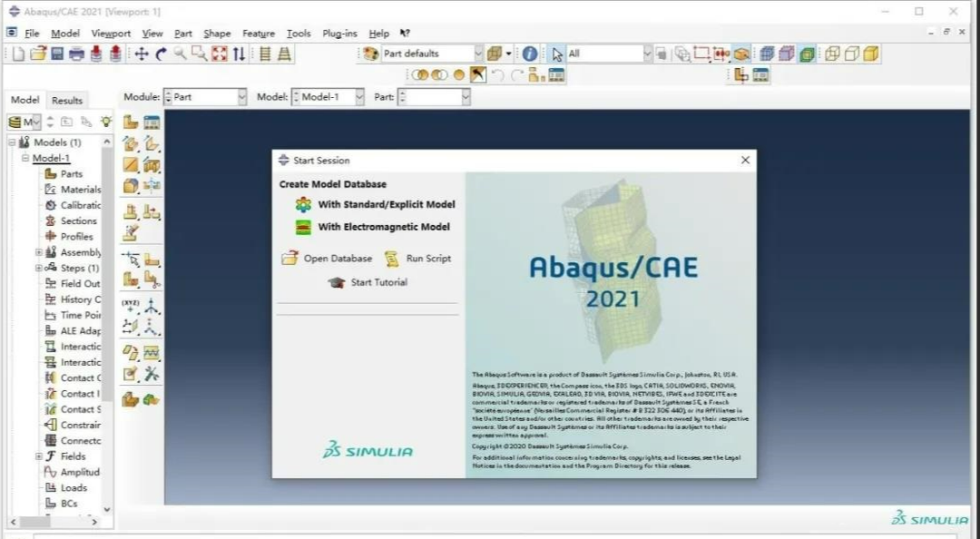980x539 pixels.
Task: Open the Help menu
Action: (378, 34)
